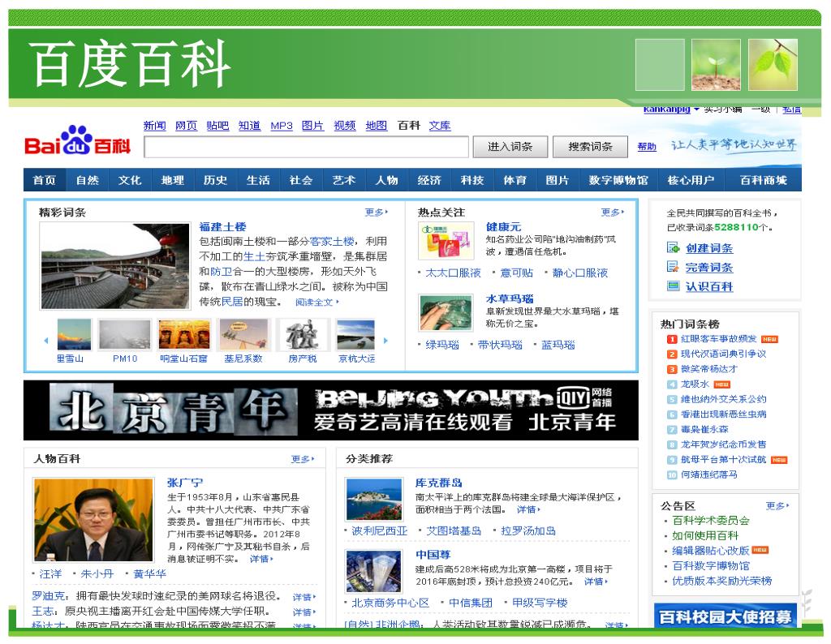Open the 波利尼西亚 link
This screenshot has width=831, height=644.
(x=380, y=530)
